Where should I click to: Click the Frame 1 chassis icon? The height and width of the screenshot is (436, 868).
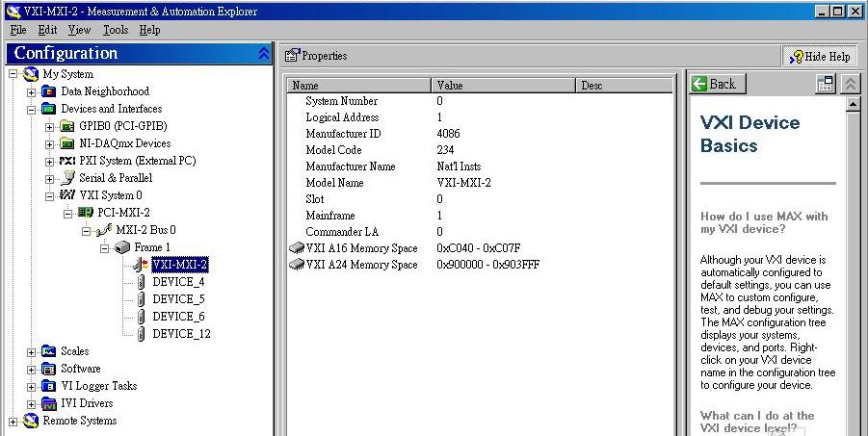click(x=122, y=247)
